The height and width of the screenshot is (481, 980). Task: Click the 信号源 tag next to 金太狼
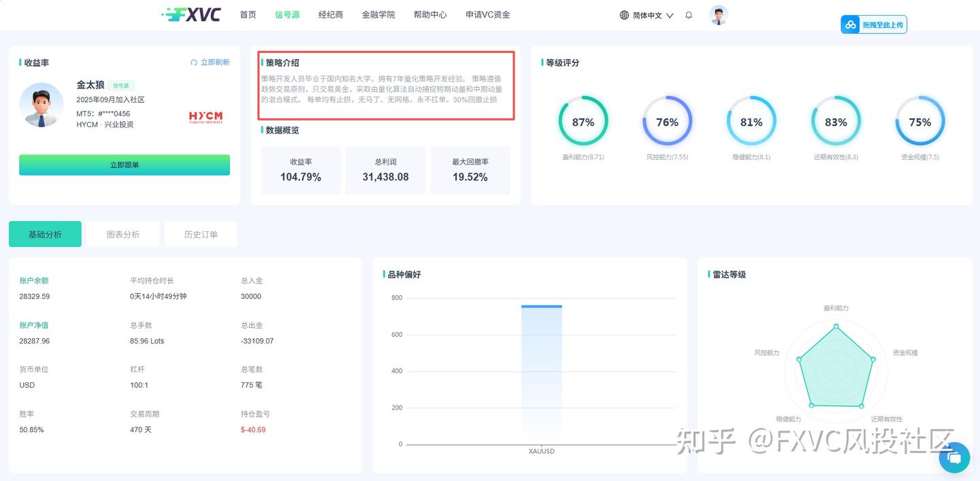point(121,86)
